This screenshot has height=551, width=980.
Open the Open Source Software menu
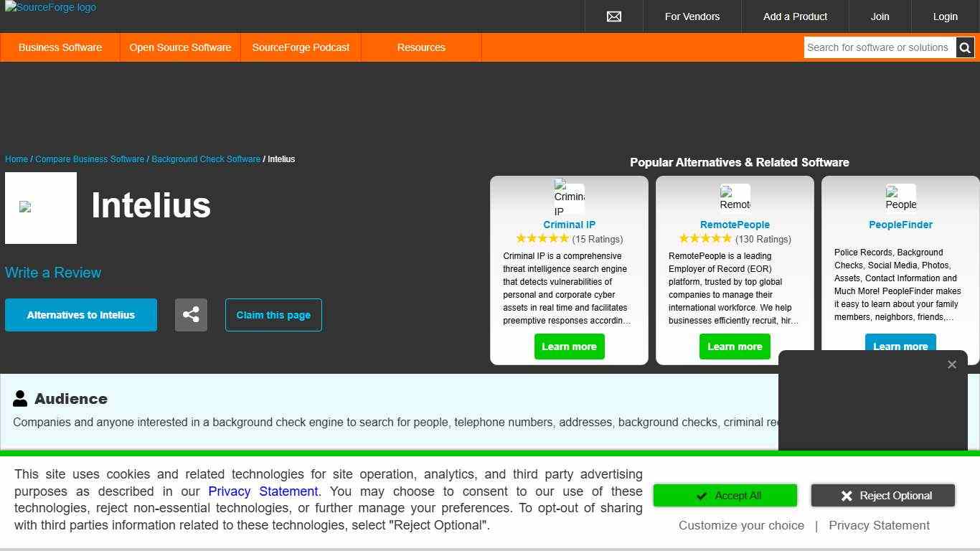(x=180, y=47)
